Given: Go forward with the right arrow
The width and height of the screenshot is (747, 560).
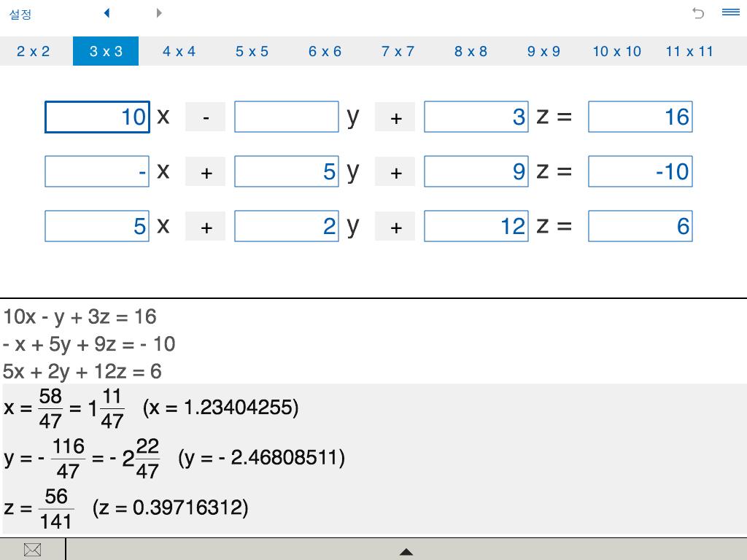Looking at the screenshot, I should coord(159,13).
